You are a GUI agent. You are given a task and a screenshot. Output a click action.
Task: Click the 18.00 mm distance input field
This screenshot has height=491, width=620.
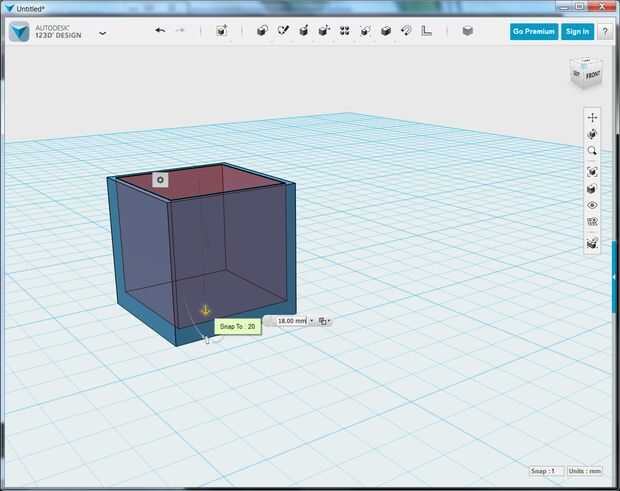291,321
